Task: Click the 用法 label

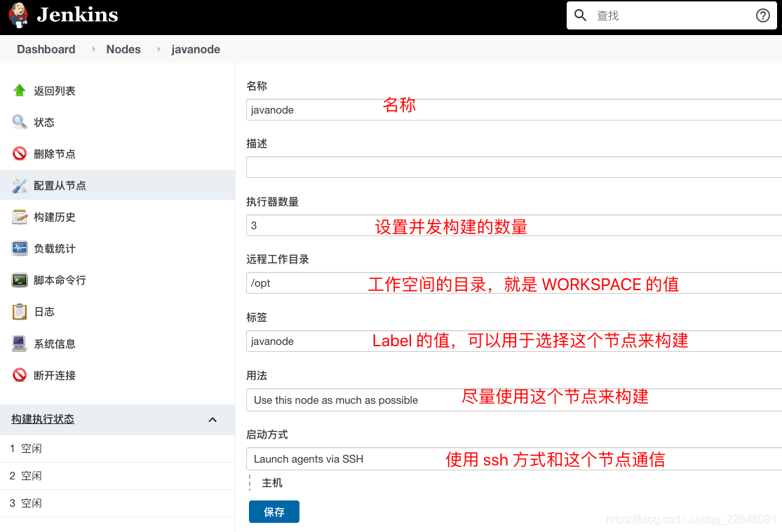Action: point(257,376)
